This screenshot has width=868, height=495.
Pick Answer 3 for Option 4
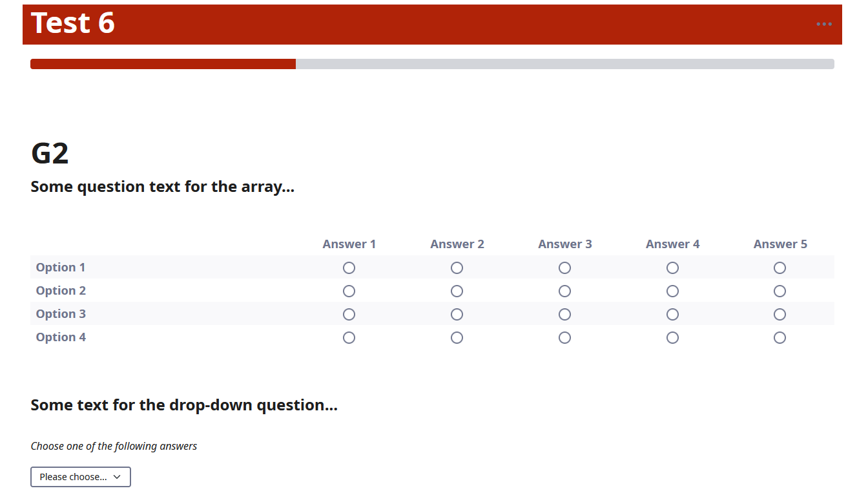click(x=564, y=337)
